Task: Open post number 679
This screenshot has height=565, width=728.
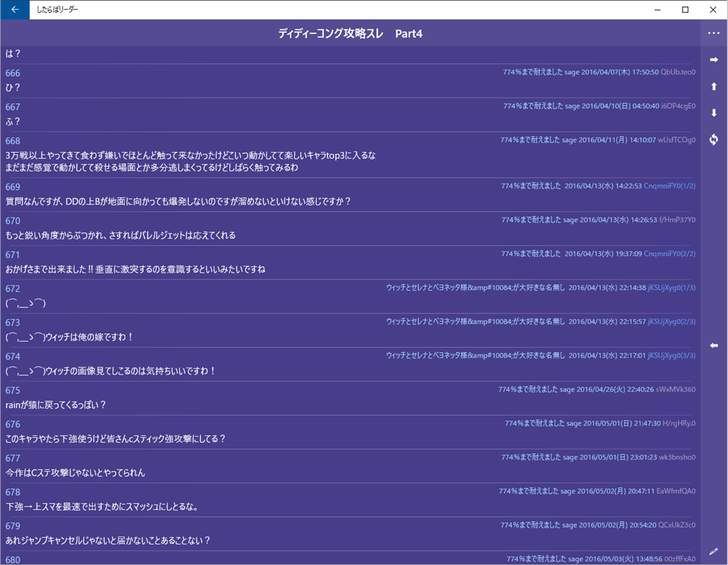Action: pos(13,526)
